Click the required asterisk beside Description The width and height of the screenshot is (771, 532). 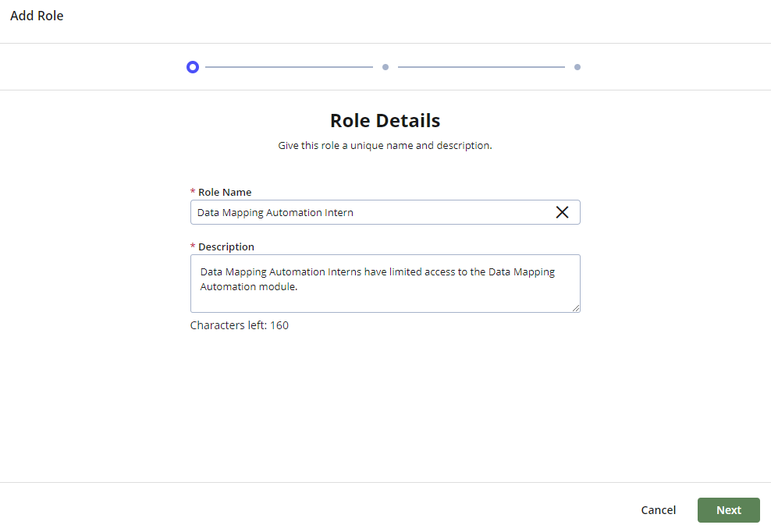pos(193,246)
